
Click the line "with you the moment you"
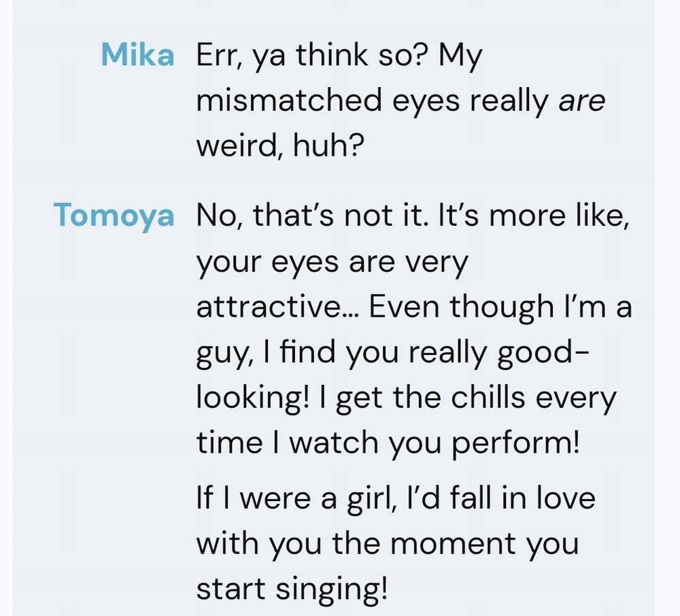(387, 543)
